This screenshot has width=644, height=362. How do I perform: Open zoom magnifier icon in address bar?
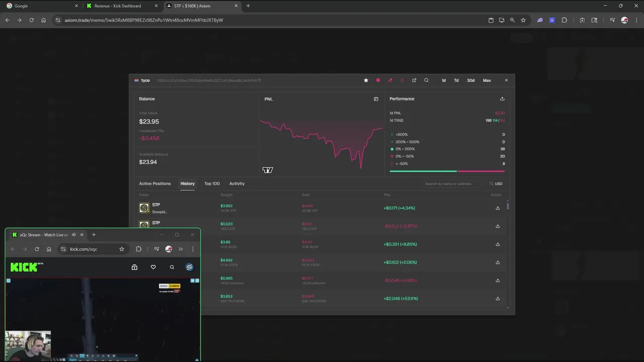(x=512, y=20)
